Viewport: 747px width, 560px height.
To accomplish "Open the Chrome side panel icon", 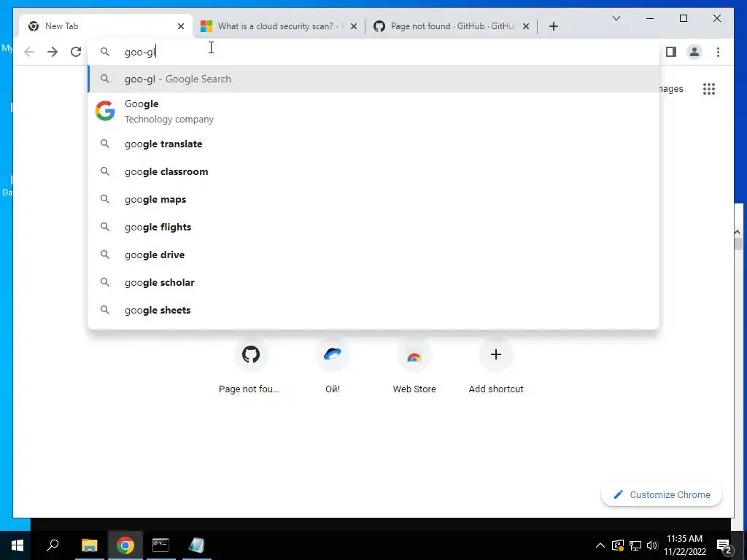I will (671, 52).
